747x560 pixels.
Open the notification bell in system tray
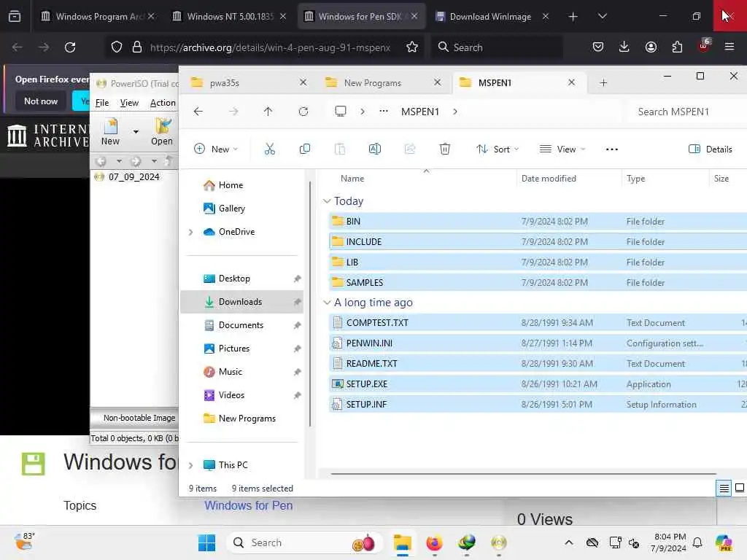(697, 542)
